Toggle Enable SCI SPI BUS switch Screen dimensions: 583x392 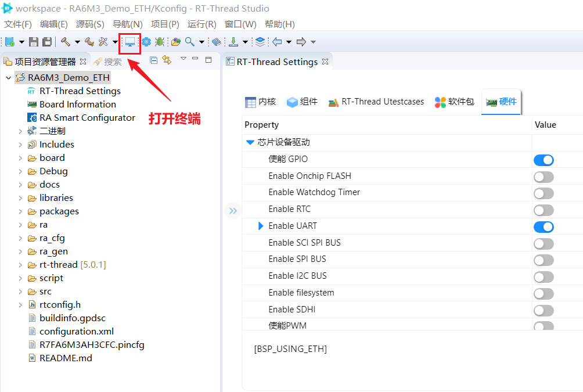[544, 243]
